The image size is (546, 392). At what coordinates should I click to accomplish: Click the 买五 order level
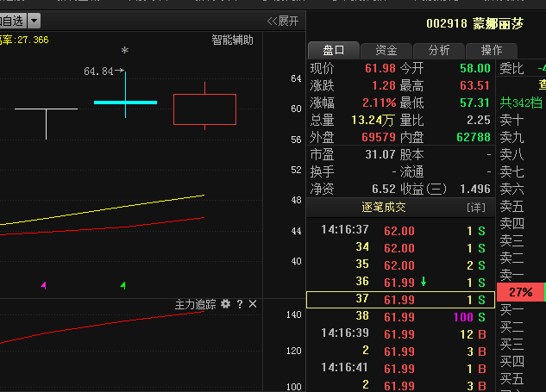(x=511, y=378)
